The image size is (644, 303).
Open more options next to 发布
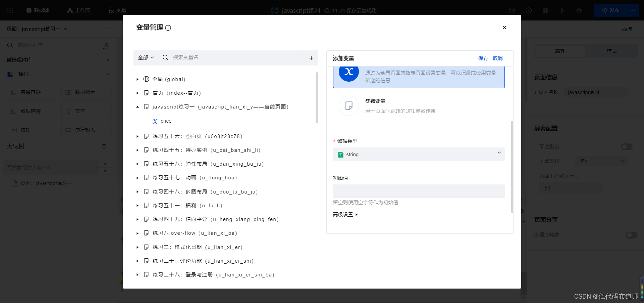632,10
